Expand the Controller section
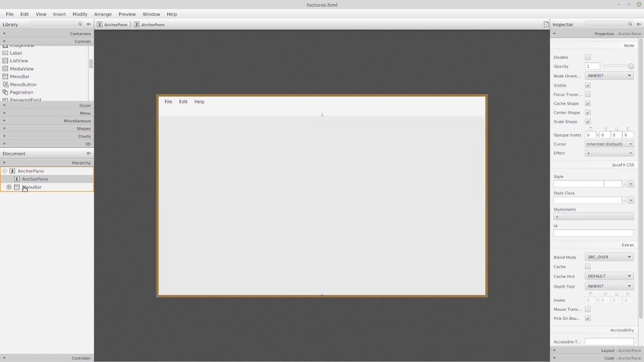644x362 pixels. coord(47,358)
